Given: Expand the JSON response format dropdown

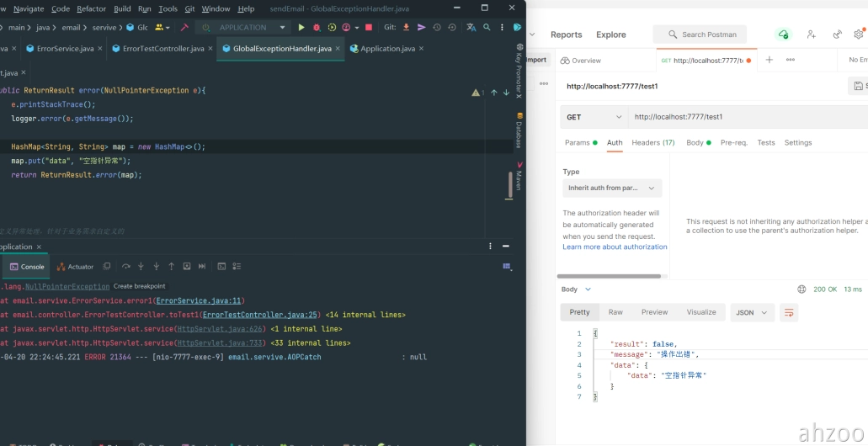Looking at the screenshot, I should [752, 312].
